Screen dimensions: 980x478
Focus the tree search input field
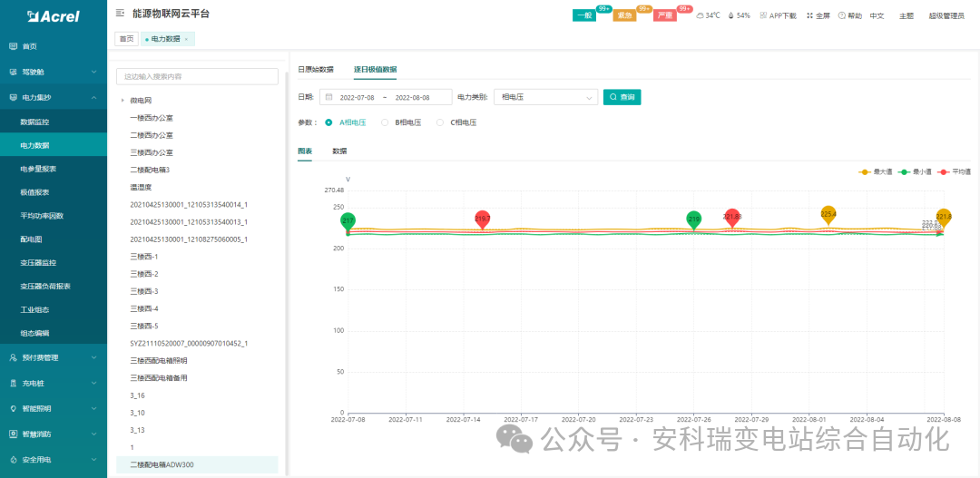coord(197,76)
